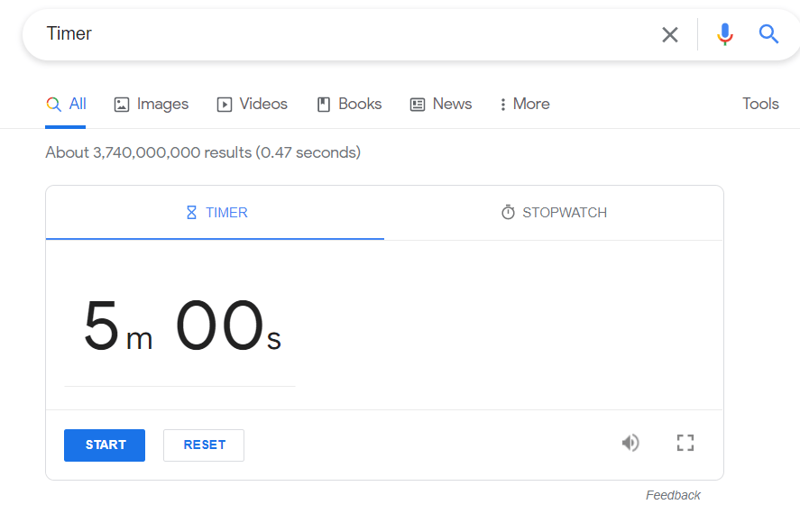The height and width of the screenshot is (532, 800).
Task: Click the 5m 00s display to edit the duration
Action: pos(180,327)
